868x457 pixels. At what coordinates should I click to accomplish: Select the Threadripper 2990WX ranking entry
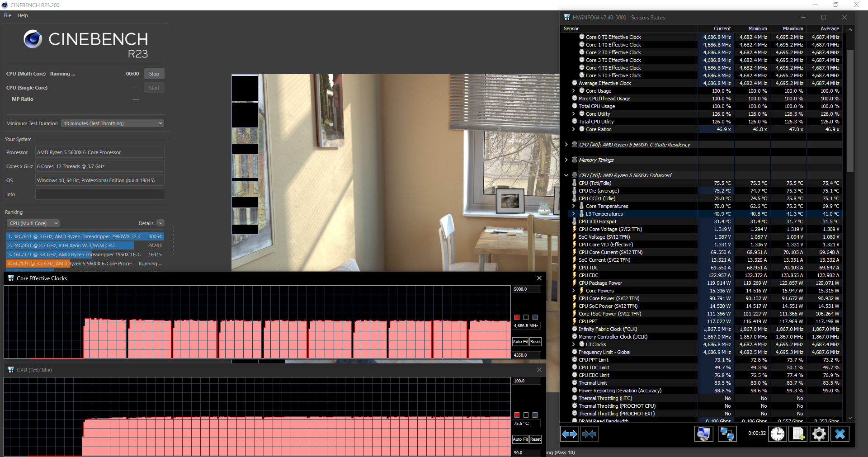(85, 236)
